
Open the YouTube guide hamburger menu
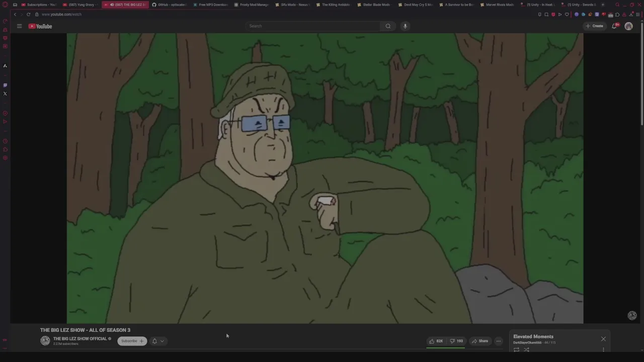19,26
